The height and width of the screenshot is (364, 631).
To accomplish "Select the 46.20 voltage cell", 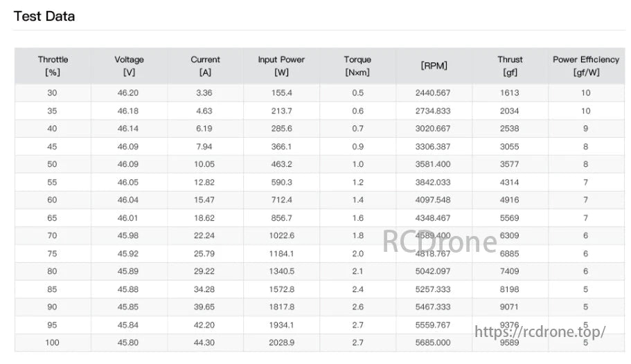I will click(x=129, y=93).
